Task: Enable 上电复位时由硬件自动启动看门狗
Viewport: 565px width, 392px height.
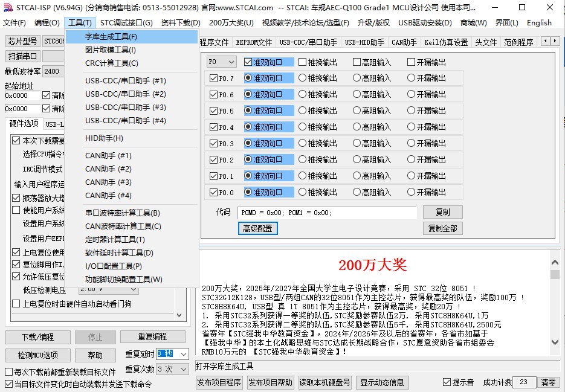Action: tap(16, 304)
